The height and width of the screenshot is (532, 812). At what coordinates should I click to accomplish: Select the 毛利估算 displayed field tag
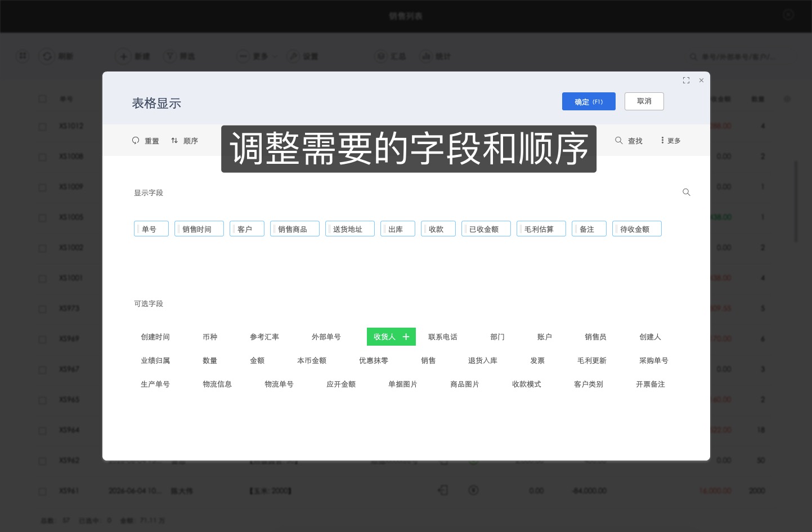coord(541,229)
